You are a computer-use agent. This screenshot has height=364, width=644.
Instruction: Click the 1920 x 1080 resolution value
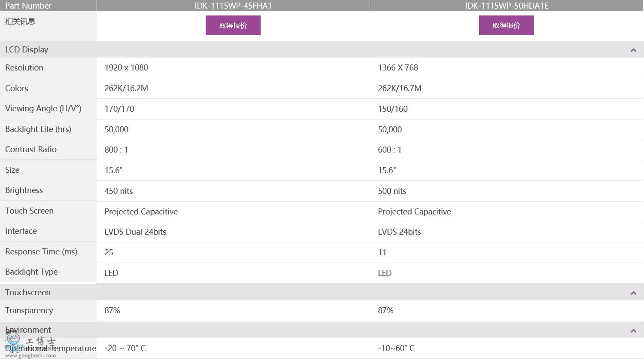[x=126, y=67]
